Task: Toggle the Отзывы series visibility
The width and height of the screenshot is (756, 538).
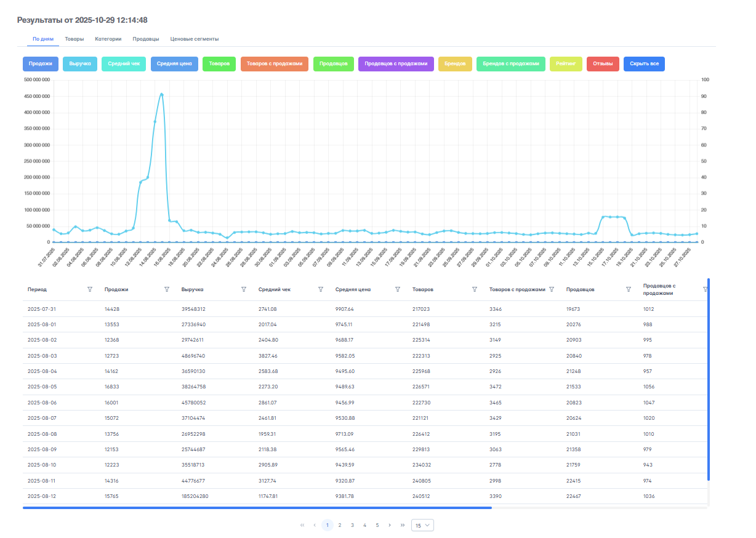Action: point(603,64)
